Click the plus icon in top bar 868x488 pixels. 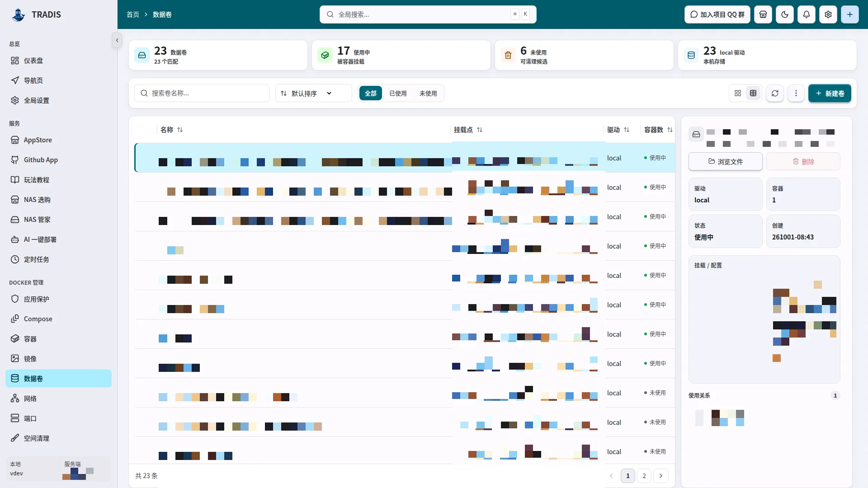click(850, 14)
